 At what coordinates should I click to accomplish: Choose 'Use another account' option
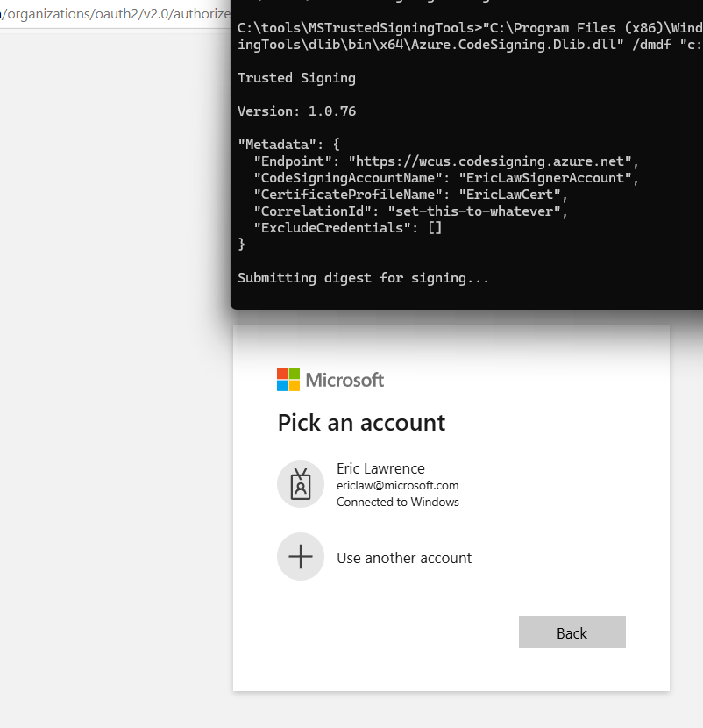404,558
